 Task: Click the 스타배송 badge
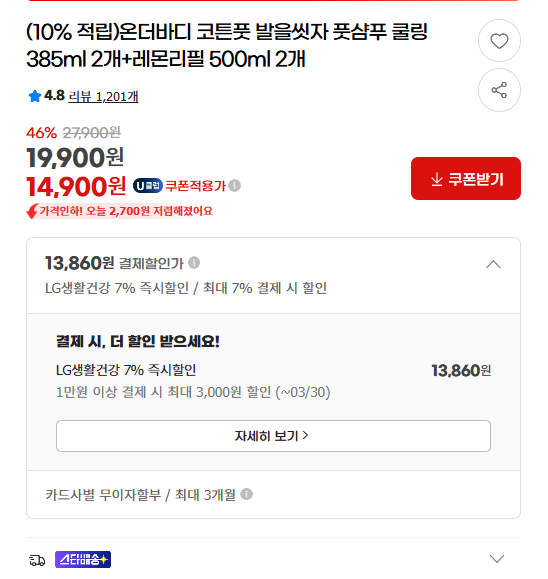click(x=83, y=560)
